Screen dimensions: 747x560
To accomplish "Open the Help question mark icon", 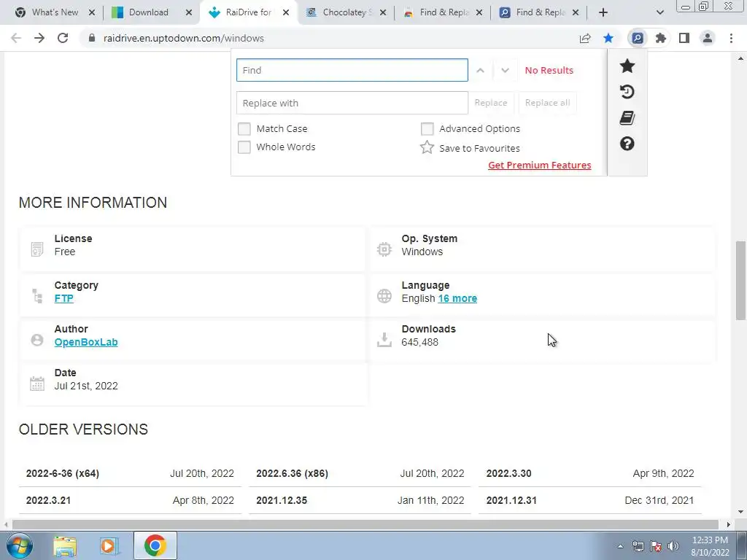I will (627, 144).
